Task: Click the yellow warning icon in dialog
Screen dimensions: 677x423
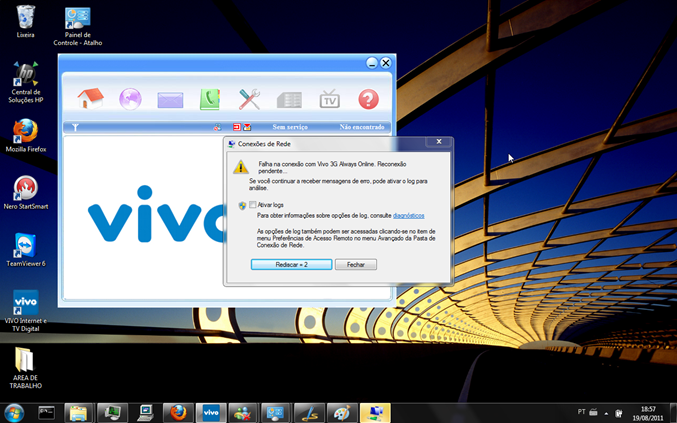Action: [241, 167]
